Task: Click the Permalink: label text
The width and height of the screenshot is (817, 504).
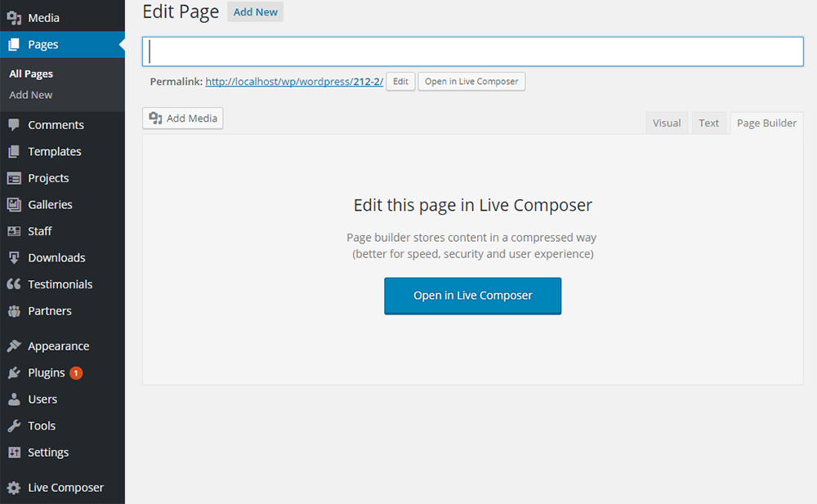Action: [x=176, y=82]
